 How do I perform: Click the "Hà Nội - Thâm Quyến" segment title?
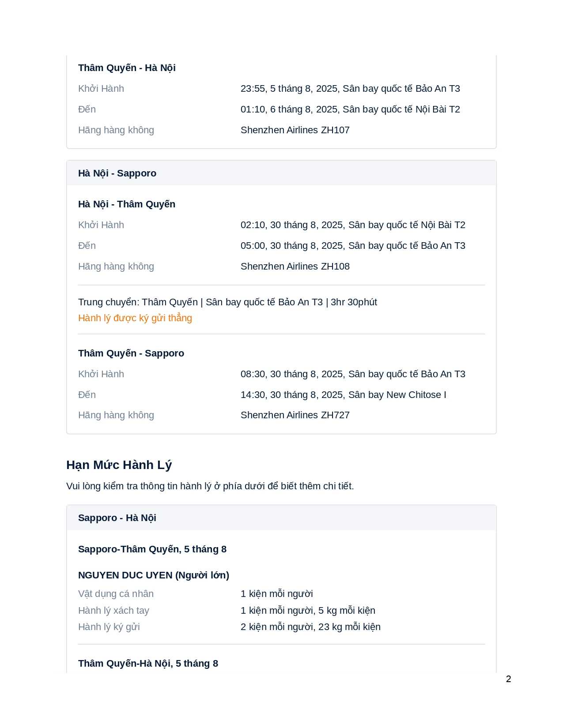tap(127, 204)
